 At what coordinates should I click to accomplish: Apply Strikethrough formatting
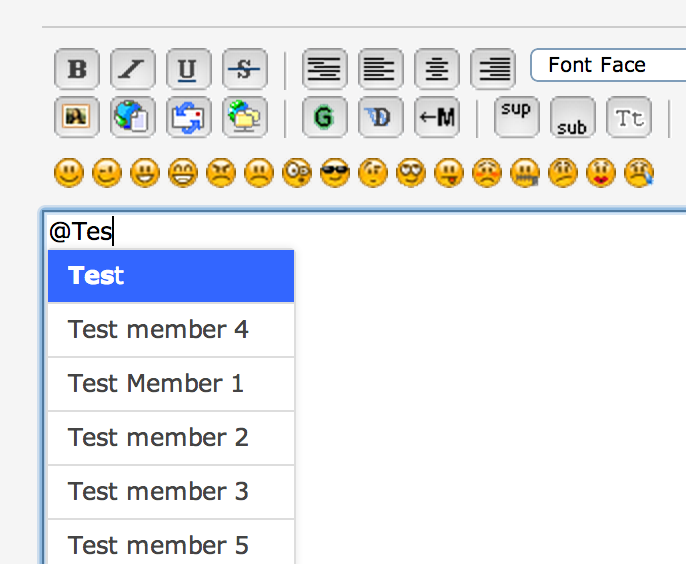[x=245, y=69]
